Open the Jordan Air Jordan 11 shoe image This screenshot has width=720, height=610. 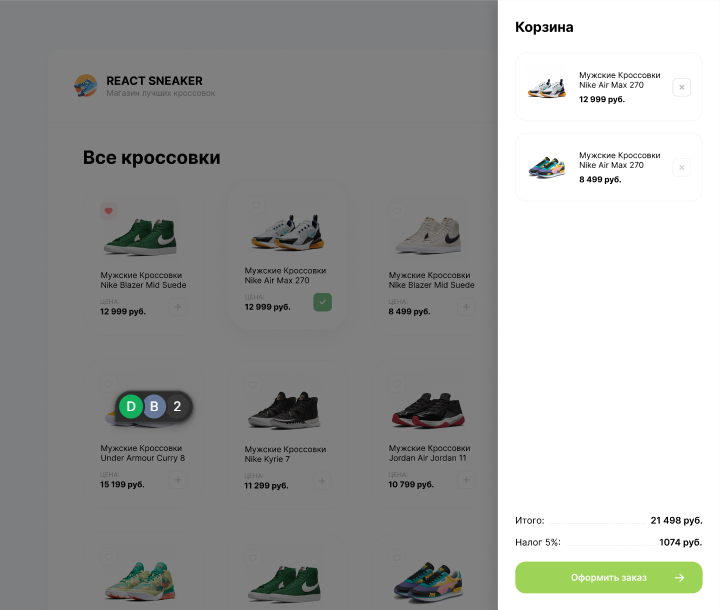pos(428,410)
